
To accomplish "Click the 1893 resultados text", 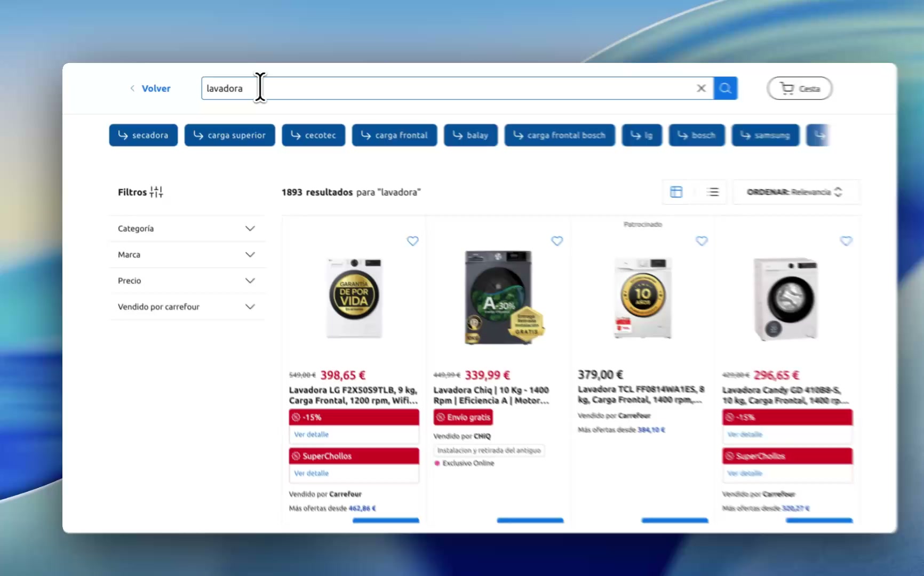I will tap(317, 192).
